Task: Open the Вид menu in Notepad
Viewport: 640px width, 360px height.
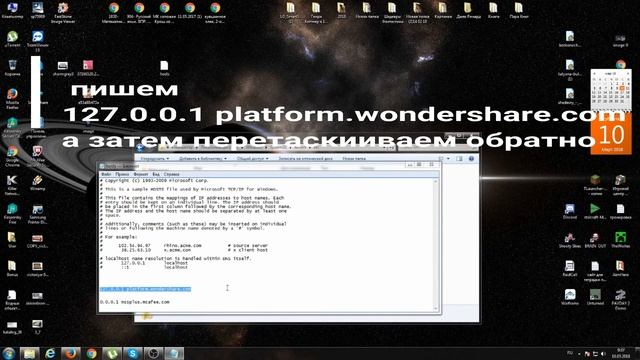Action: [x=156, y=174]
